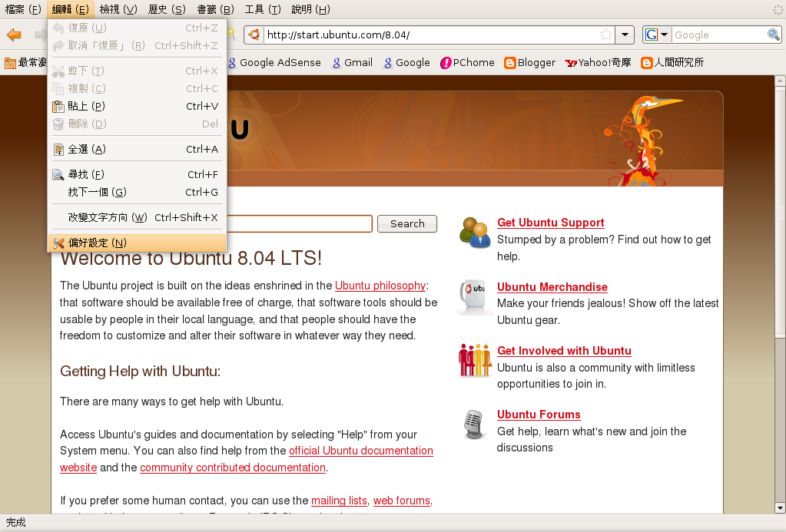Screen dimensions: 786x532
Task: Follow the Ubuntu philosophy link
Action: pos(380,286)
